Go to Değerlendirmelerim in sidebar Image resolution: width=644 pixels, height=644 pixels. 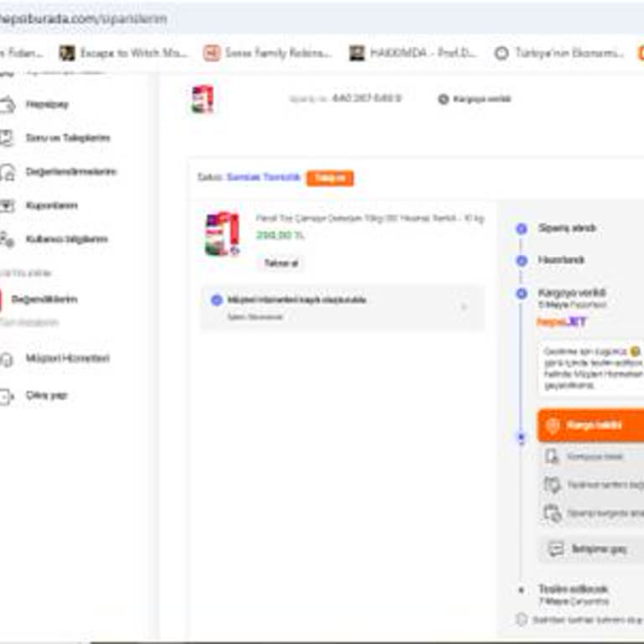coord(71,171)
